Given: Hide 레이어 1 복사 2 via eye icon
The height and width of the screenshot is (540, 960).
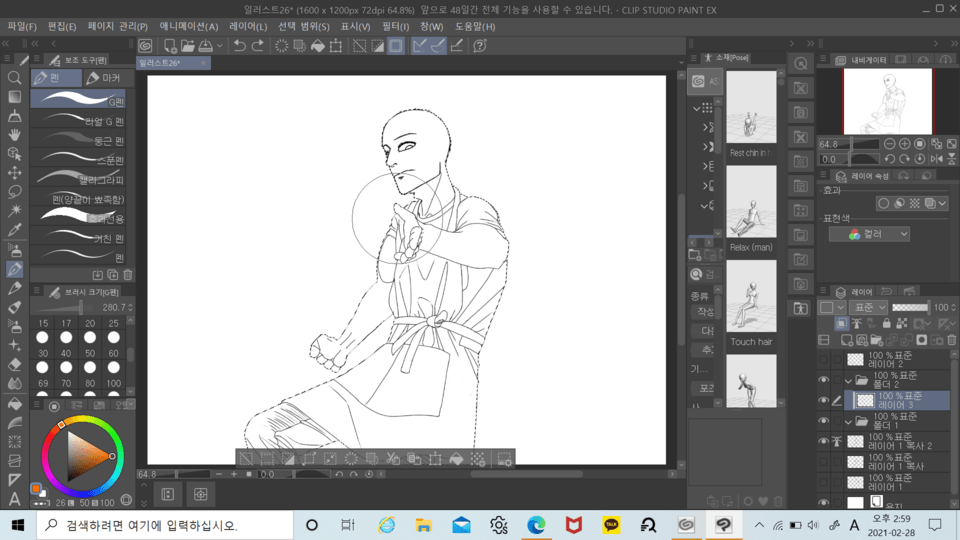Looking at the screenshot, I should (x=823, y=441).
